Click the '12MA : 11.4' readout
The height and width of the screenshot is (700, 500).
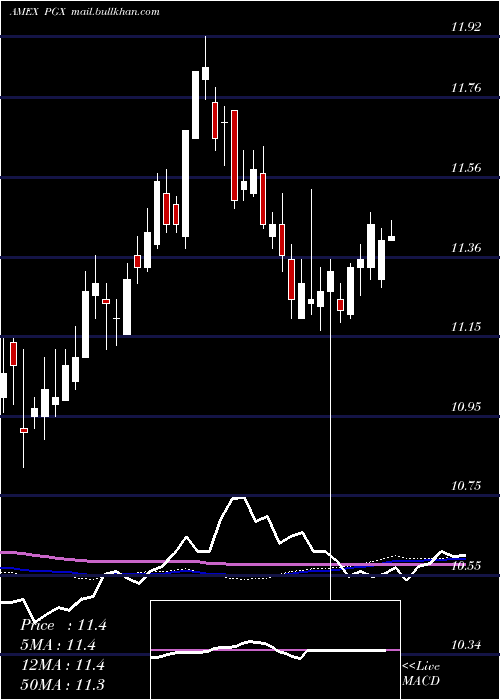pyautogui.click(x=63, y=665)
